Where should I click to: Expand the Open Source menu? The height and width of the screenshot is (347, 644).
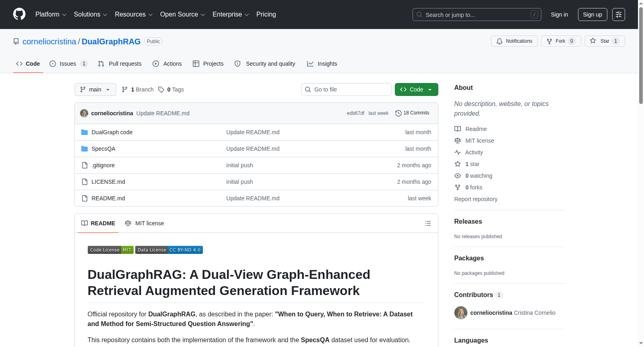(183, 15)
